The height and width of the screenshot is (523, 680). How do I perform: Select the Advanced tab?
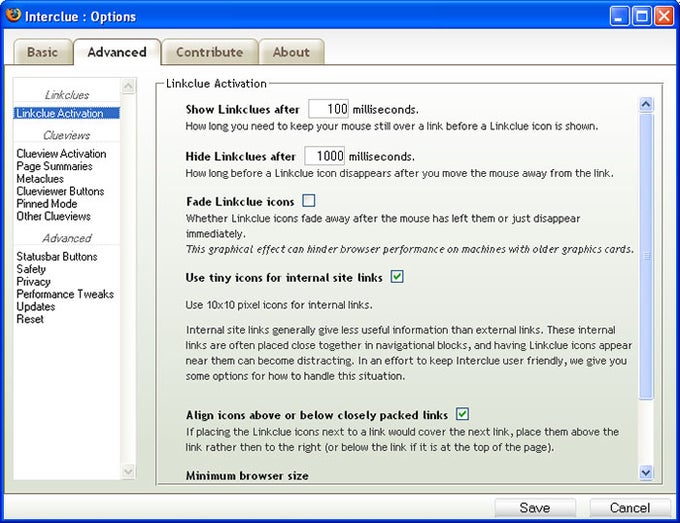(x=117, y=52)
